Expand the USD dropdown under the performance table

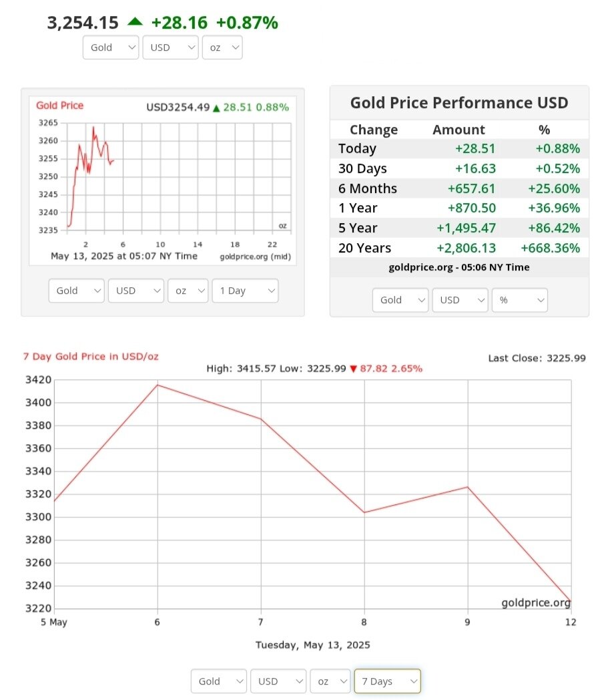tap(460, 300)
